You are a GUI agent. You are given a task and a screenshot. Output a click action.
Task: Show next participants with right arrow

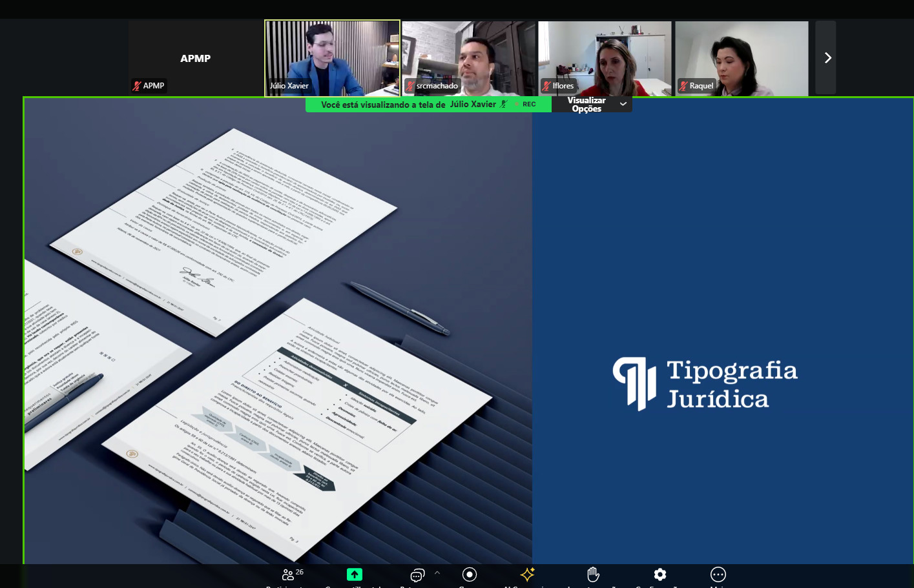(827, 58)
